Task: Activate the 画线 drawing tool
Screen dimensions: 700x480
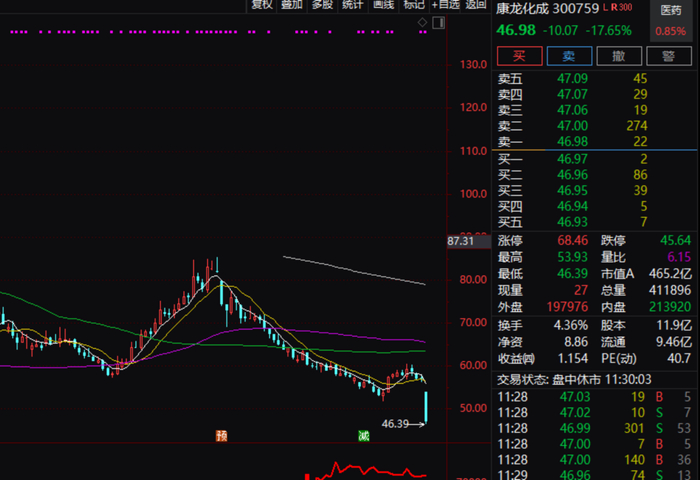Action: pyautogui.click(x=383, y=5)
